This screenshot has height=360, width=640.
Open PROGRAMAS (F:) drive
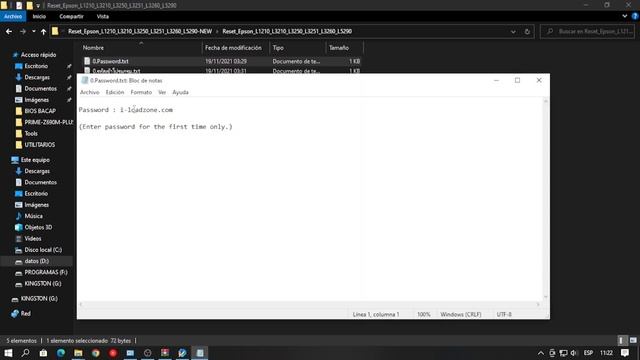click(x=46, y=272)
